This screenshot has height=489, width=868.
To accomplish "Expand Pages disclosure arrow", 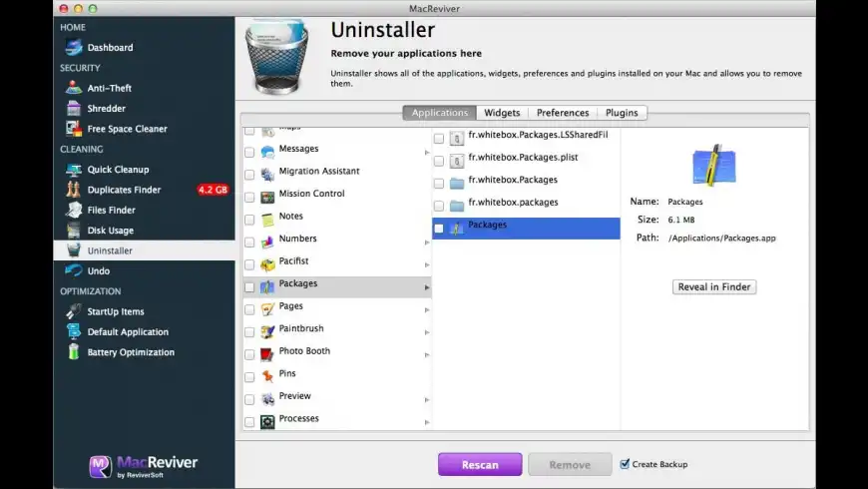I will [427, 310].
